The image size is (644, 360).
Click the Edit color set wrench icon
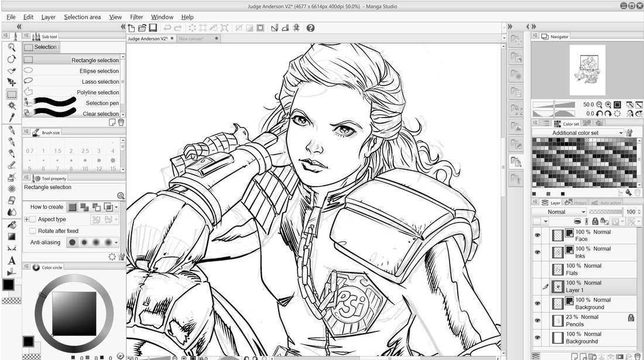click(x=629, y=133)
